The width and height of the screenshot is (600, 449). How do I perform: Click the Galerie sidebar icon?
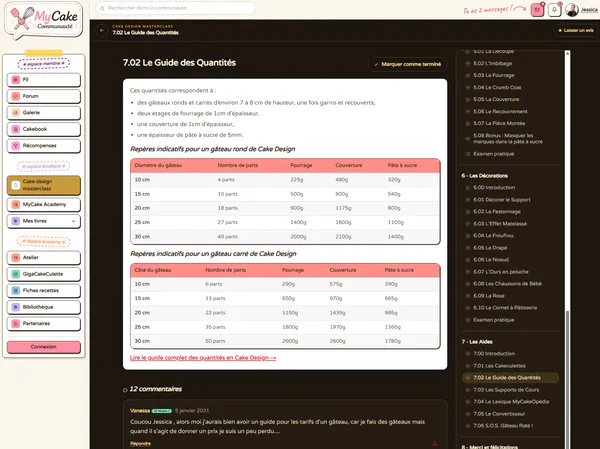point(16,113)
